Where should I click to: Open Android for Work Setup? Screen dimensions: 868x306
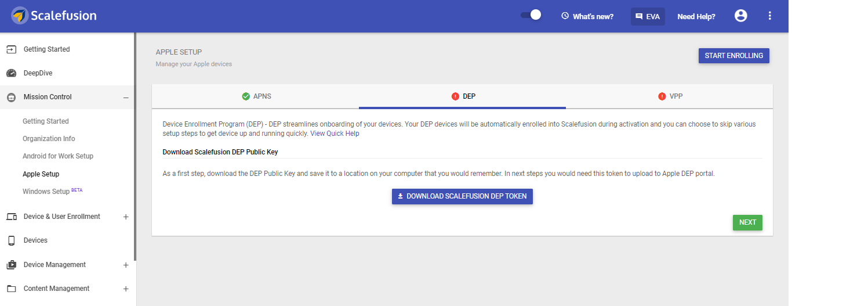[58, 156]
